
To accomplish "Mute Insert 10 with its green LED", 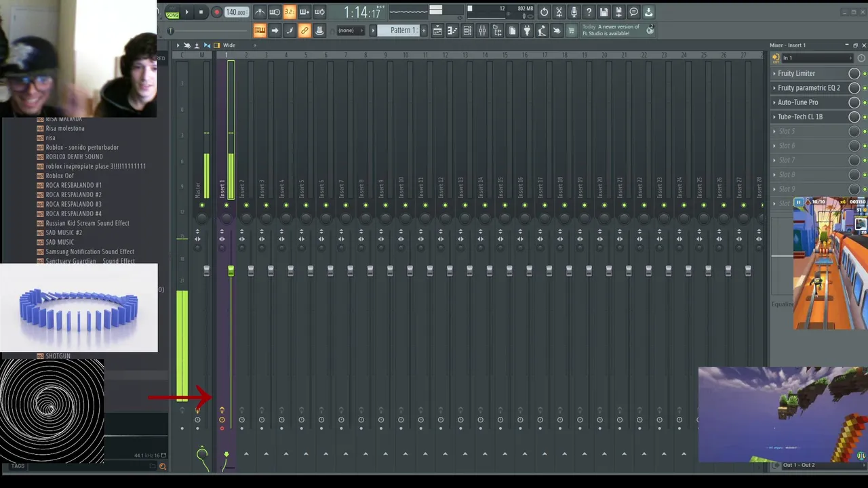I will click(x=405, y=205).
